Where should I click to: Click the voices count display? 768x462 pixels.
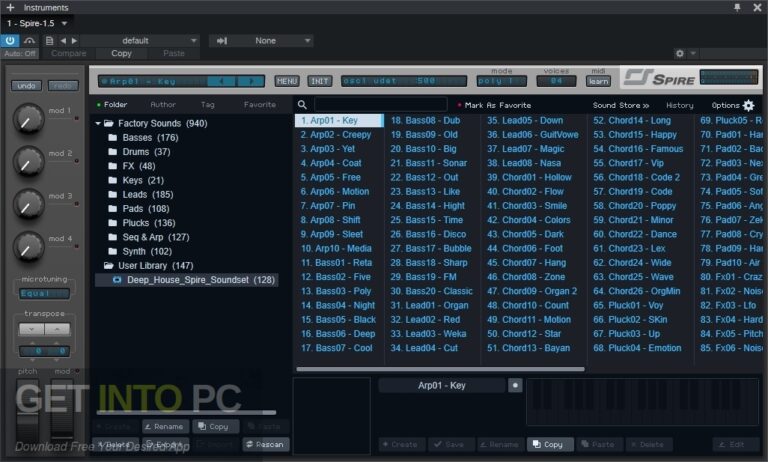(556, 81)
